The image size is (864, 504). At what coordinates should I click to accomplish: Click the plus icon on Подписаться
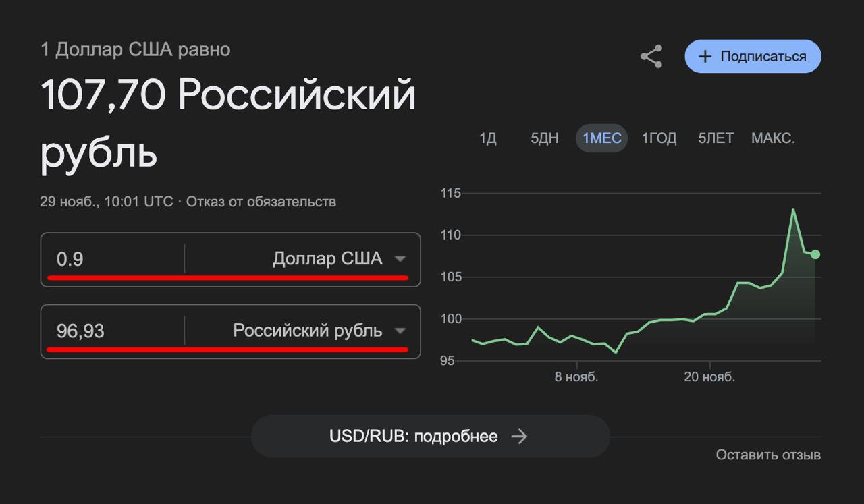[705, 57]
